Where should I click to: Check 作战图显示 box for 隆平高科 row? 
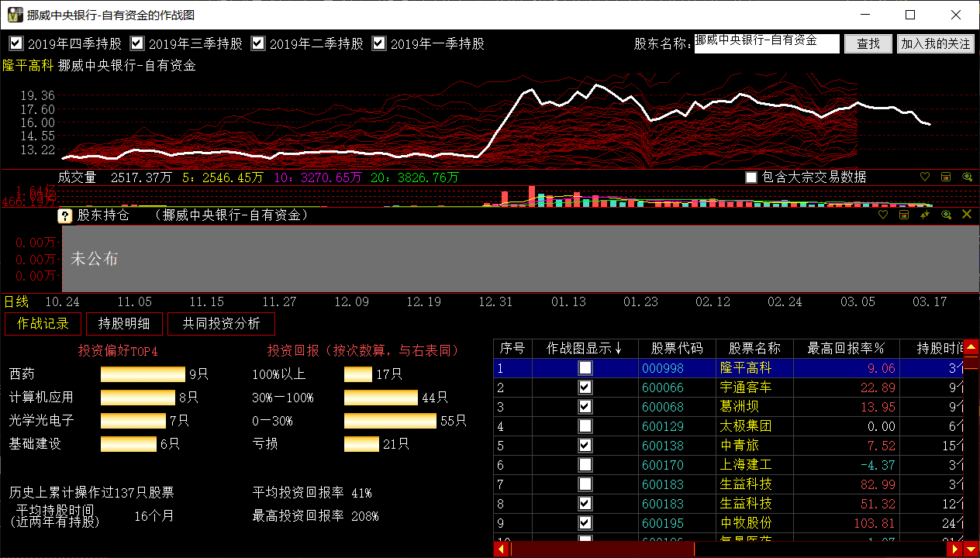click(585, 368)
